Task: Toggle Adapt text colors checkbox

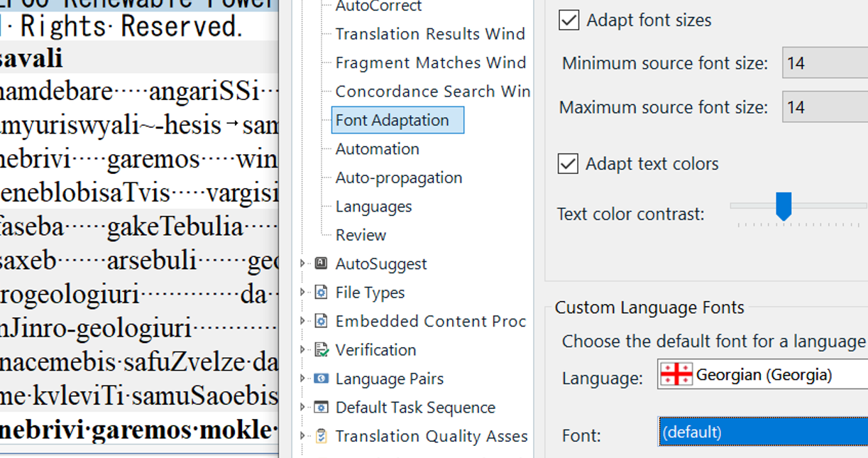Action: [x=568, y=163]
